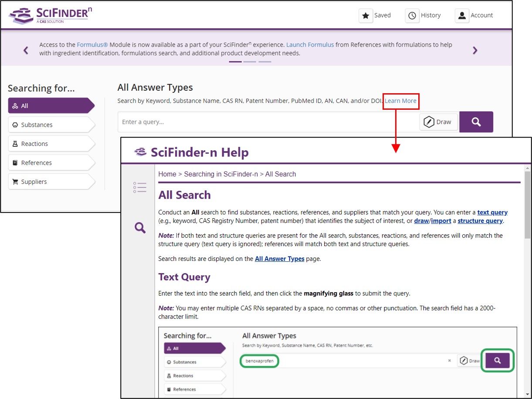Click the SciFinder-n logo
532x399 pixels.
[50, 15]
